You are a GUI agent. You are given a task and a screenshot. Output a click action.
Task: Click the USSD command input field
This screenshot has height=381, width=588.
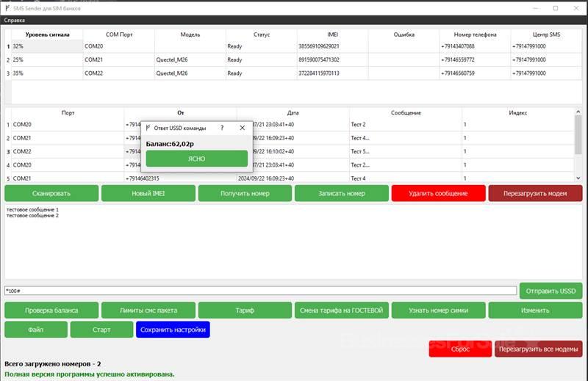[x=260, y=291]
